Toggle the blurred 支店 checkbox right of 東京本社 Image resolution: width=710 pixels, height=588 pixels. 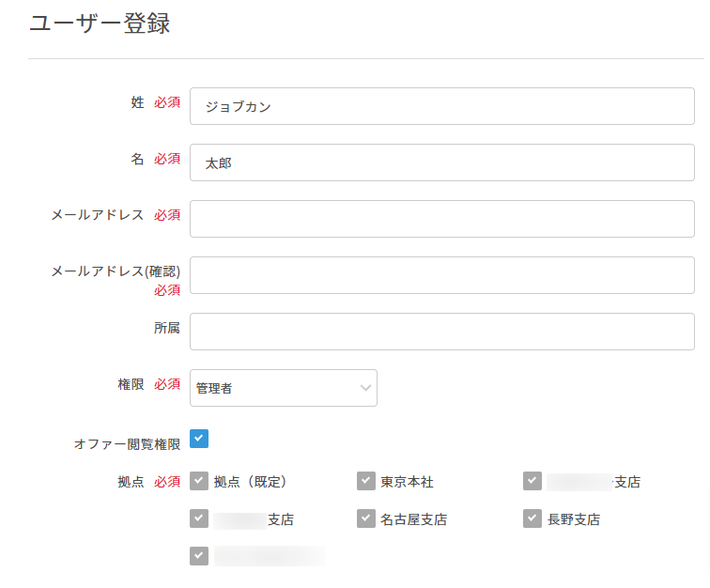point(532,481)
